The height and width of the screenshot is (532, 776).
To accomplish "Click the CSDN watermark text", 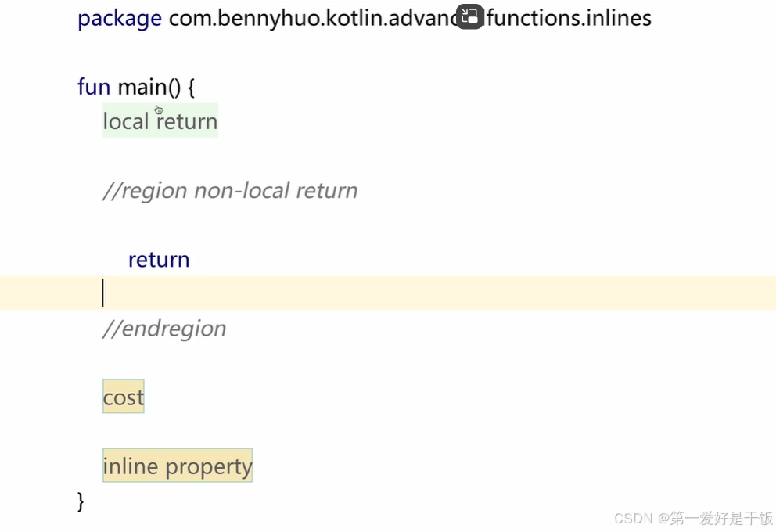I will (693, 518).
